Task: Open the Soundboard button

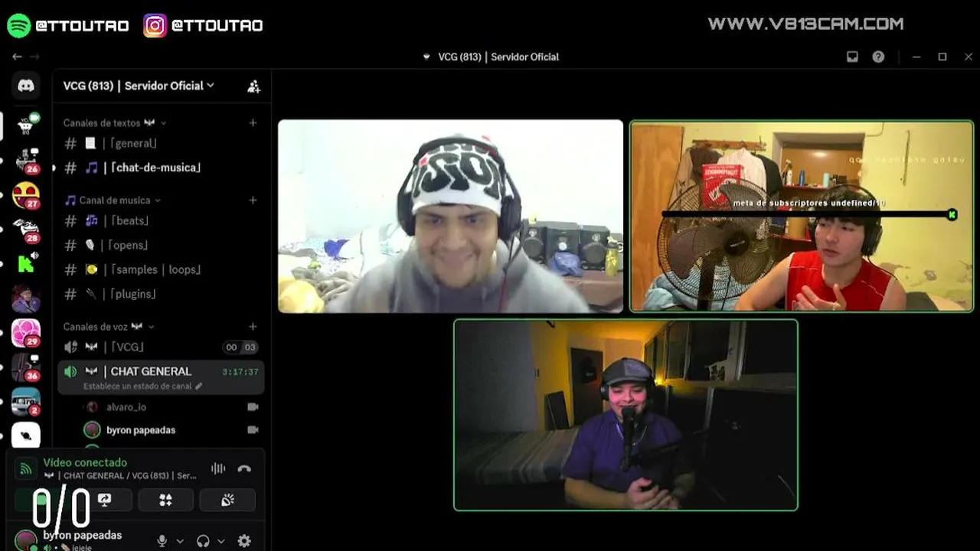Action: 227,500
